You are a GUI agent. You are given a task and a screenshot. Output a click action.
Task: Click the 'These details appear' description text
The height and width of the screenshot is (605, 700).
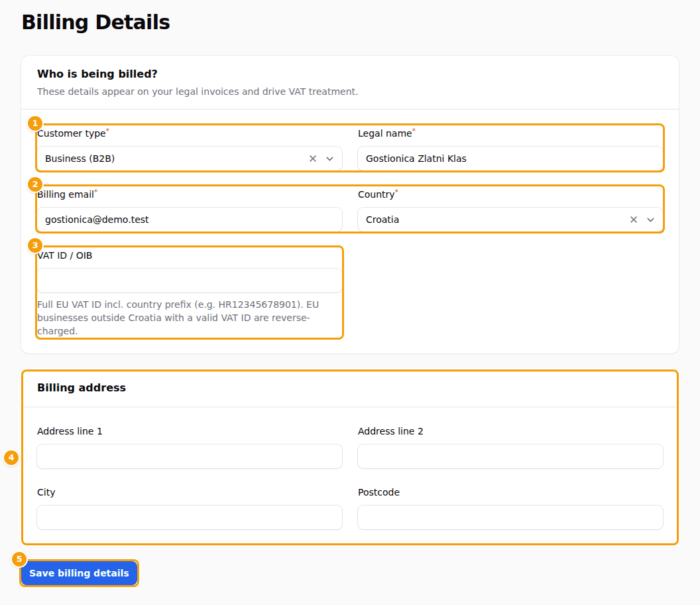(x=198, y=92)
